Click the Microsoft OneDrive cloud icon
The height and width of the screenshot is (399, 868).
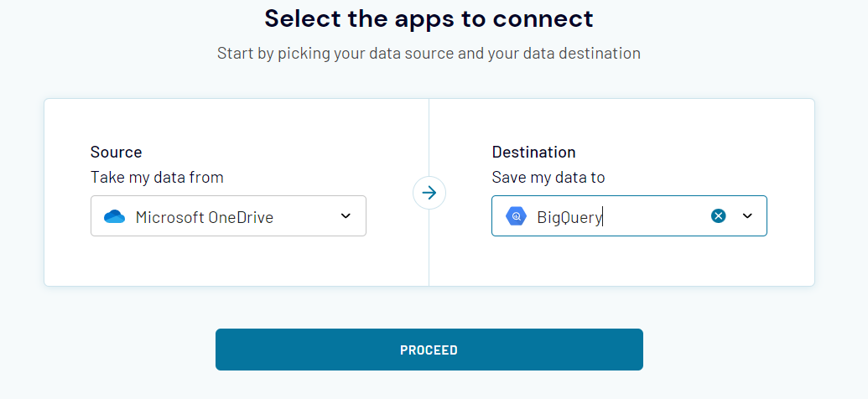point(114,217)
